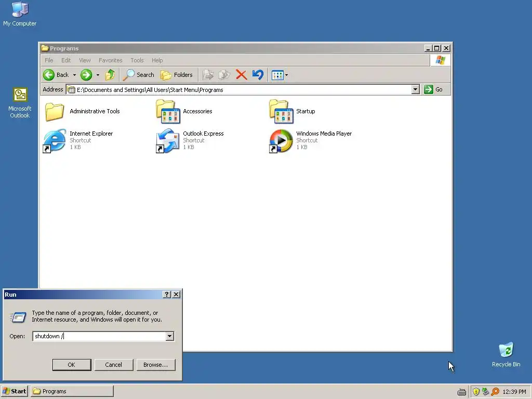Screen dimensions: 532x399
Task: Click the Start button
Action: coord(14,391)
